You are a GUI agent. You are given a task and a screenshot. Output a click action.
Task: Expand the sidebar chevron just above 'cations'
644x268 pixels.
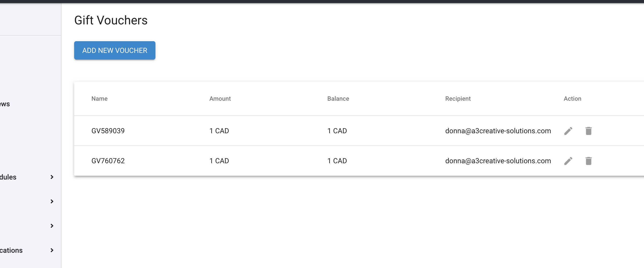tap(52, 226)
